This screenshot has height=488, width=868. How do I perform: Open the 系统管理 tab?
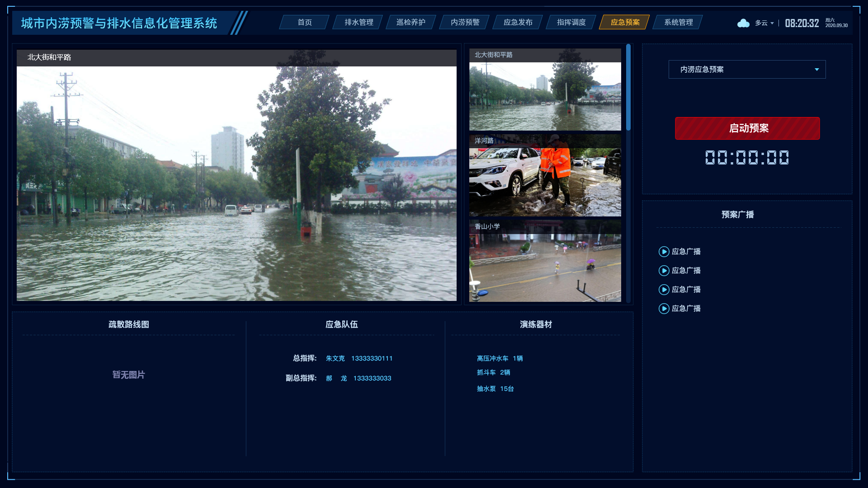click(x=678, y=22)
